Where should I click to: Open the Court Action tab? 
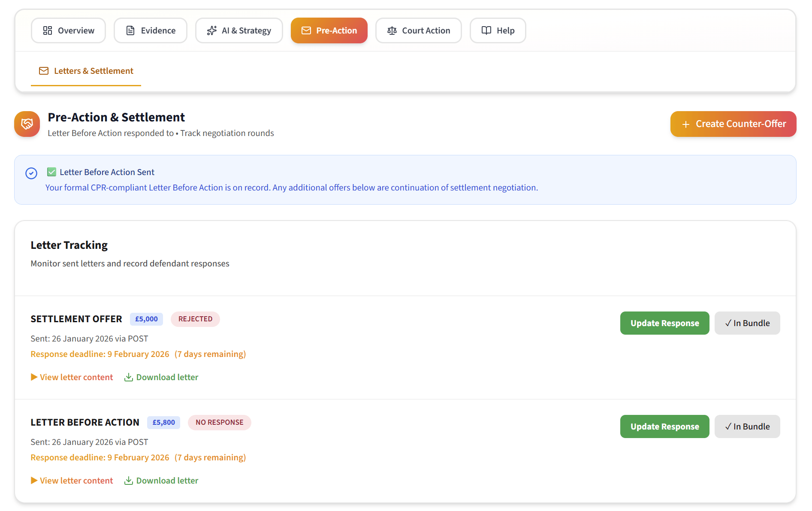pos(418,30)
